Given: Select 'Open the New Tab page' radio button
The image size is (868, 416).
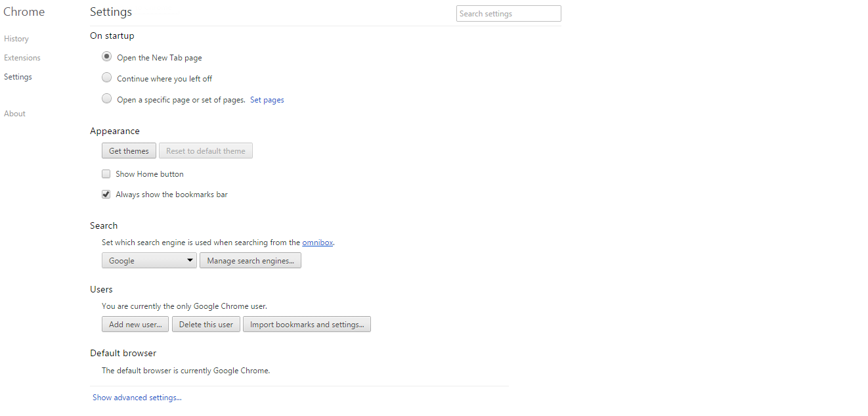Looking at the screenshot, I should (x=107, y=57).
